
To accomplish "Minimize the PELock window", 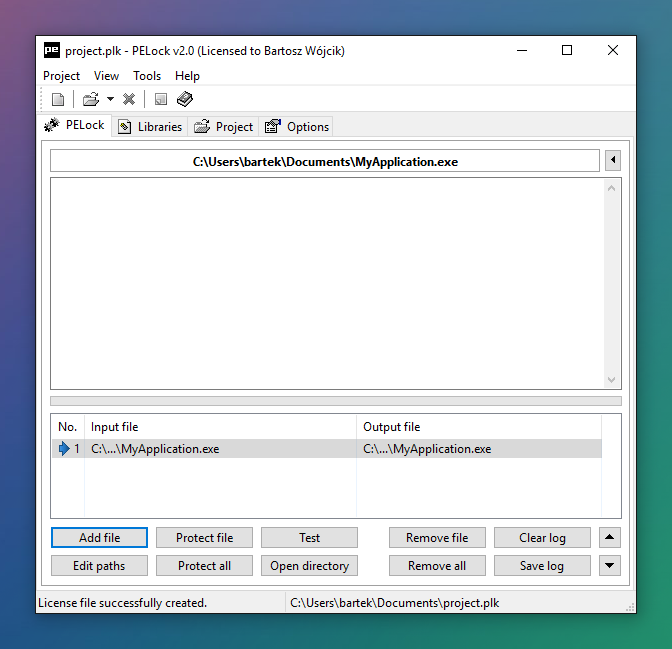I will [x=522, y=50].
